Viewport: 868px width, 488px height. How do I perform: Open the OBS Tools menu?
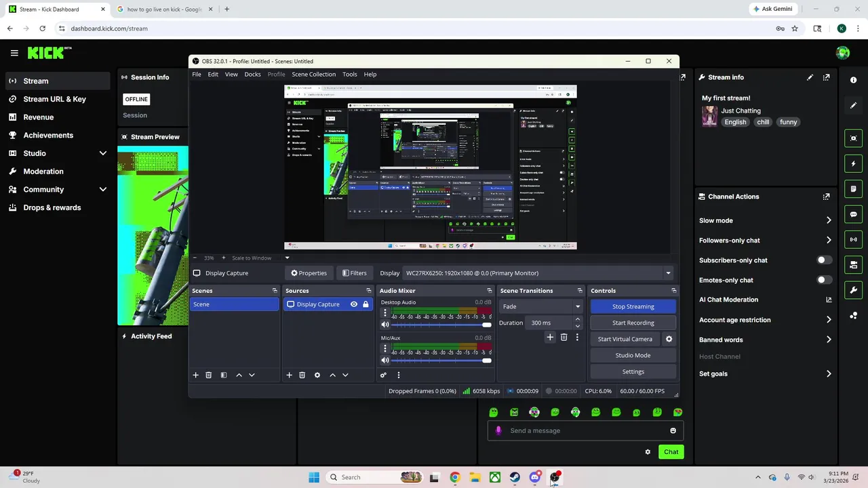tap(349, 74)
